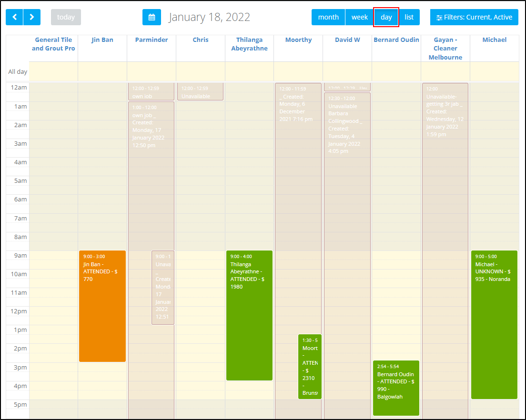Open the calendar date picker icon

point(152,17)
